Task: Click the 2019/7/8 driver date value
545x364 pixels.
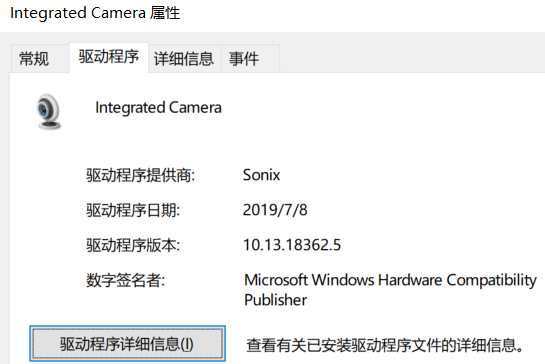Action: pyautogui.click(x=275, y=210)
